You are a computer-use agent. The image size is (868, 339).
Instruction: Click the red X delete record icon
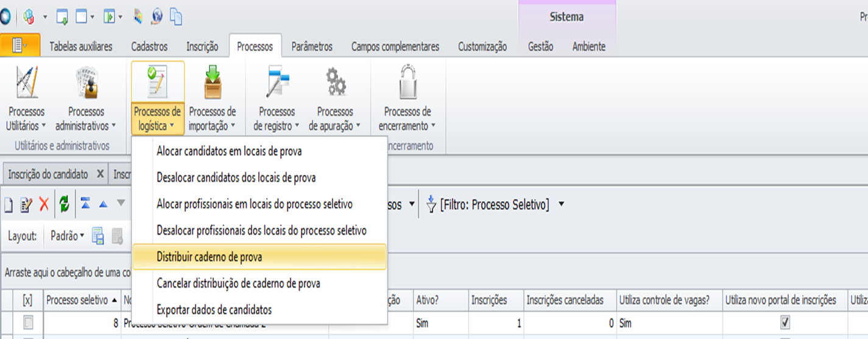[x=44, y=205]
